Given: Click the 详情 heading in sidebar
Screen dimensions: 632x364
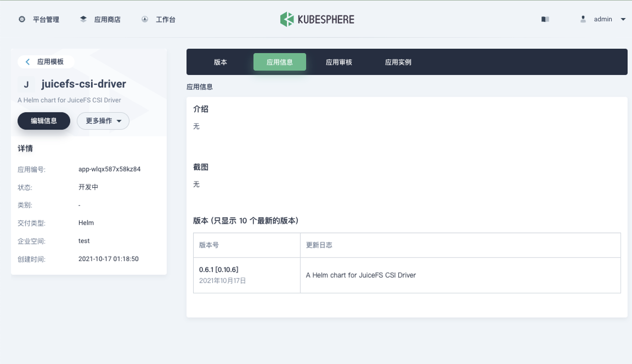Looking at the screenshot, I should tap(25, 149).
